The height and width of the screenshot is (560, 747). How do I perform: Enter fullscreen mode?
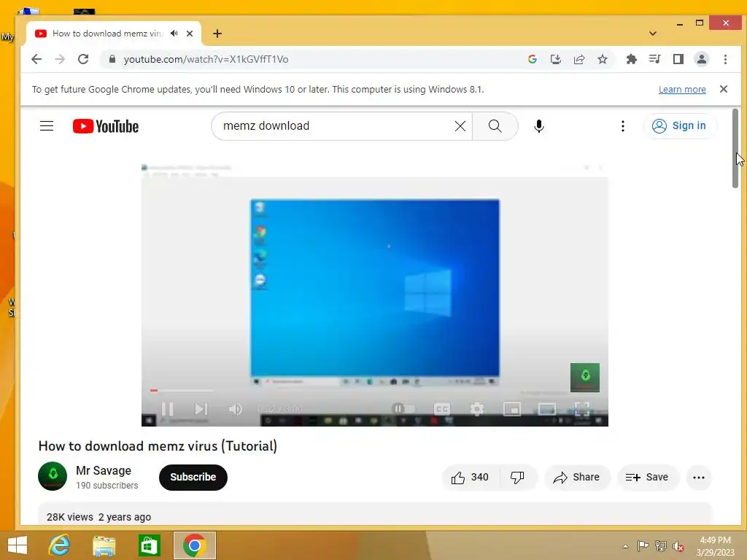581,409
